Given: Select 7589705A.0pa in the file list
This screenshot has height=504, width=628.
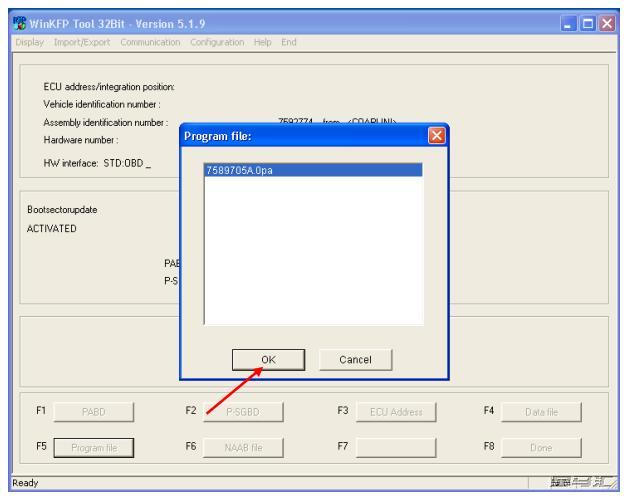Looking at the screenshot, I should [313, 170].
